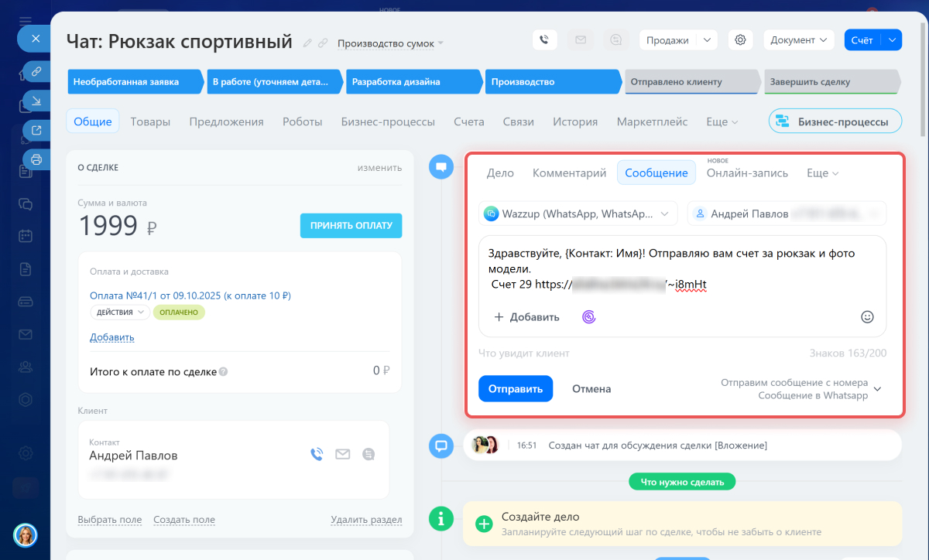Close the deal slider with X button
This screenshot has height=560, width=929.
(x=35, y=38)
